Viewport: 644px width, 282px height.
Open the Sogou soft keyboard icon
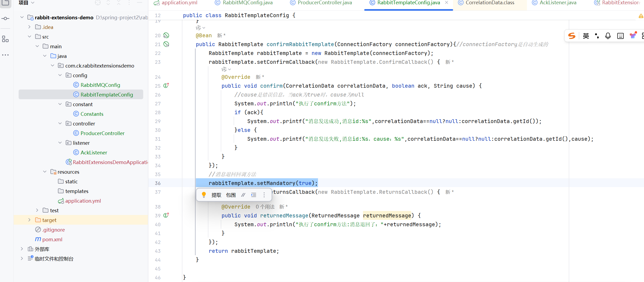click(x=620, y=36)
